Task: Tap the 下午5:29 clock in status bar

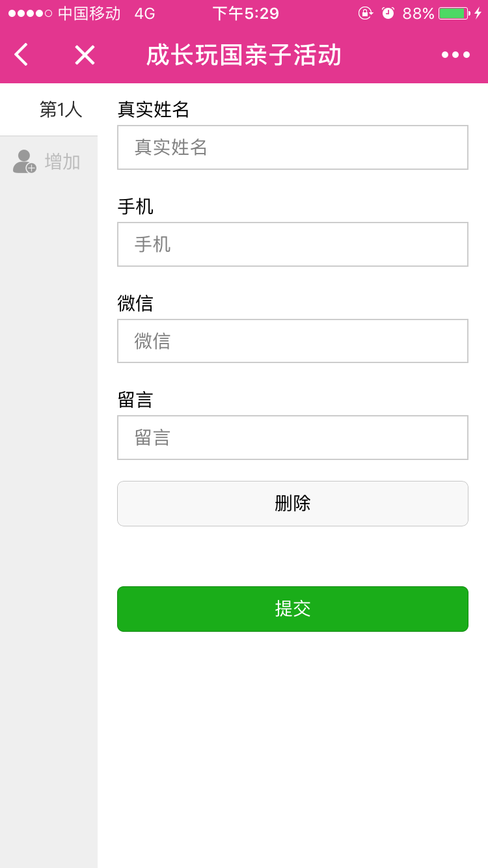Action: [x=246, y=13]
